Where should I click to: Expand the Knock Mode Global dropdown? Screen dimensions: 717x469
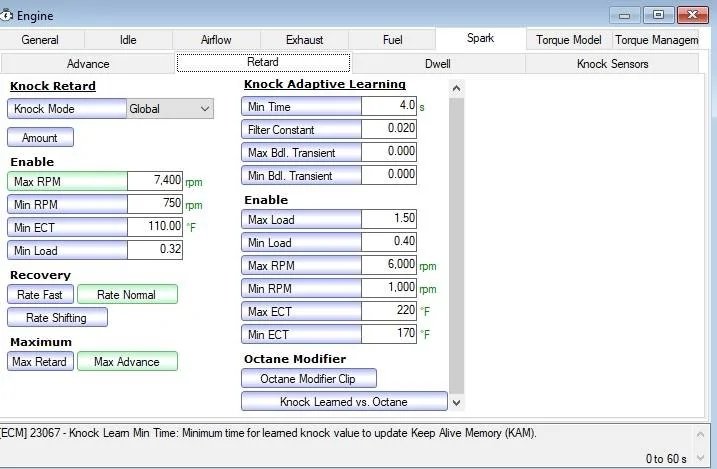pyautogui.click(x=170, y=109)
